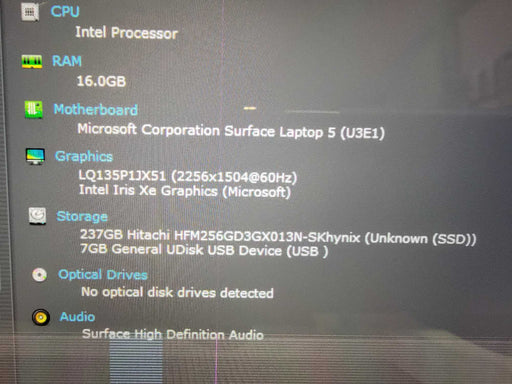Open the Audio section heading
Screen dimensions: 512x384
77,317
